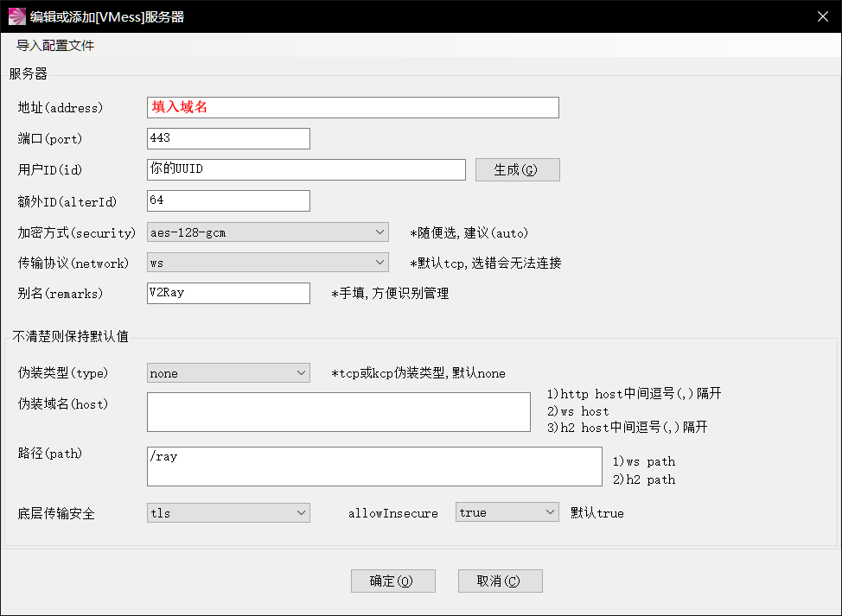842x616 pixels.
Task: Click the dialog title text 编辑或添加[VMess]服务器
Action: [107, 16]
